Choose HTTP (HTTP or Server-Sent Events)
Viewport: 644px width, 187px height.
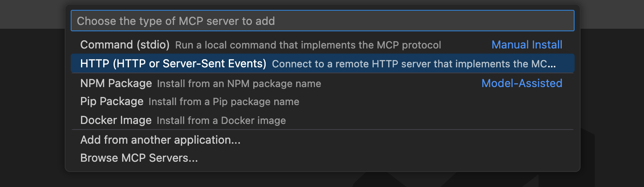coord(173,64)
